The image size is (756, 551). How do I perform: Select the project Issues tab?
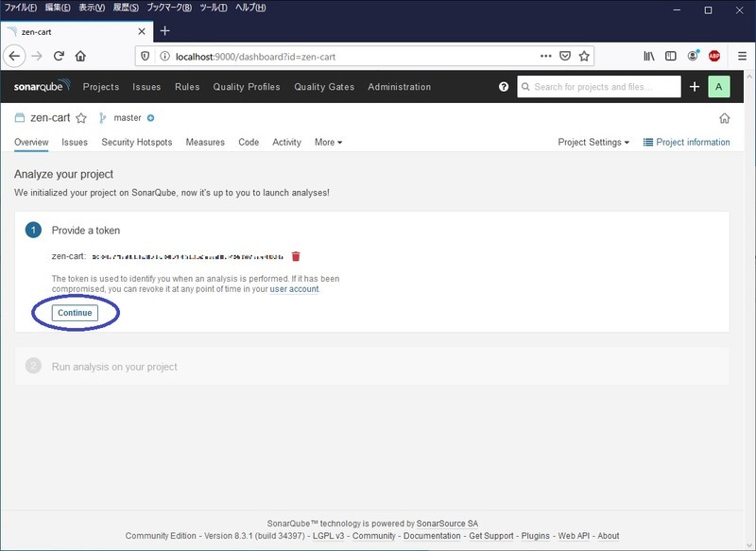point(75,142)
